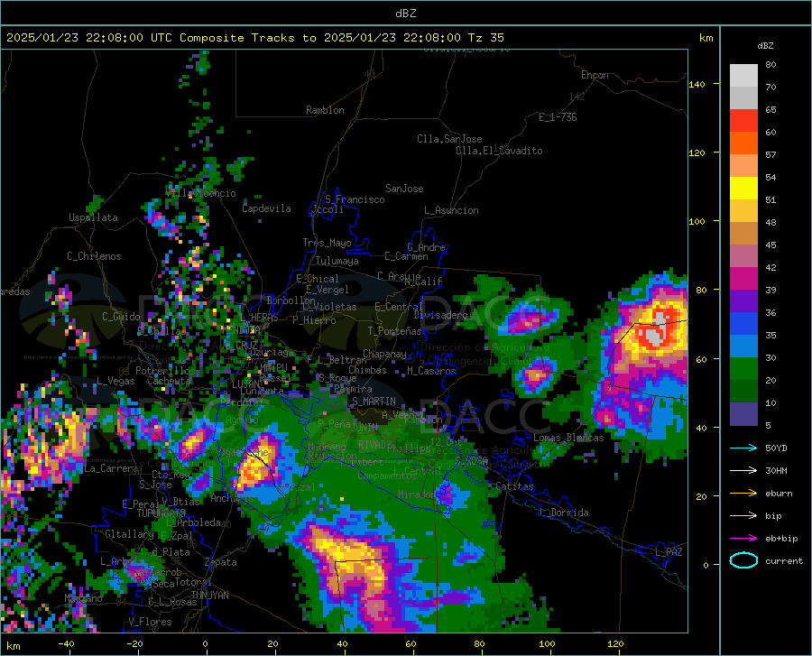This screenshot has width=812, height=656.
Task: Click the Catitas place label
Action: coord(515,486)
